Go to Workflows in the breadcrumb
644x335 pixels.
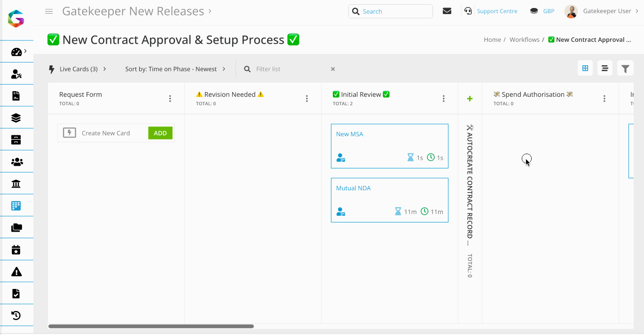tap(524, 39)
